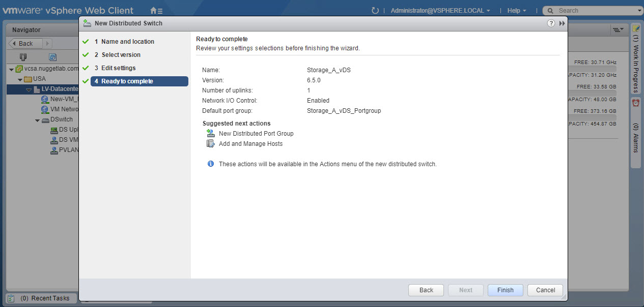
Task: Click the Work In Progress note icon
Action: (635, 28)
